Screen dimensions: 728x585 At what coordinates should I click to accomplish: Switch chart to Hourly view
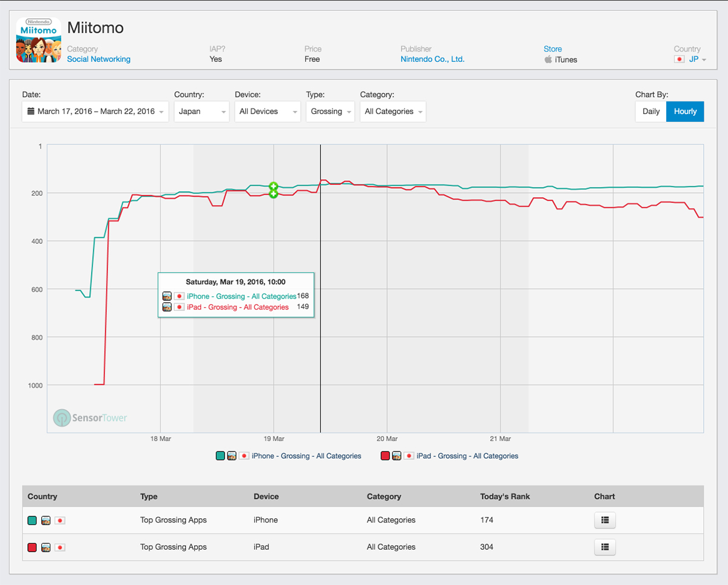(x=685, y=112)
